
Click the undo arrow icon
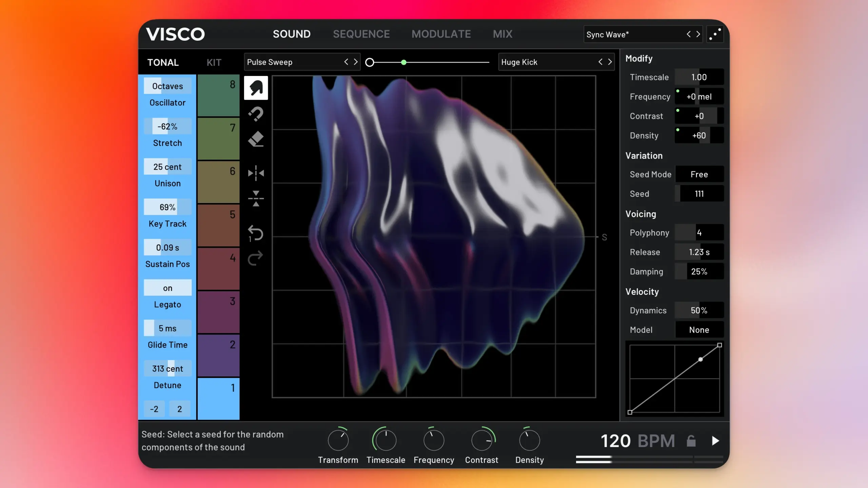255,233
